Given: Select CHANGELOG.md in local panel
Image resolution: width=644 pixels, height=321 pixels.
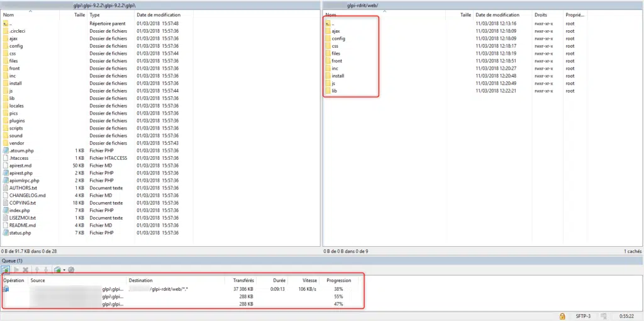Looking at the screenshot, I should coord(27,195).
